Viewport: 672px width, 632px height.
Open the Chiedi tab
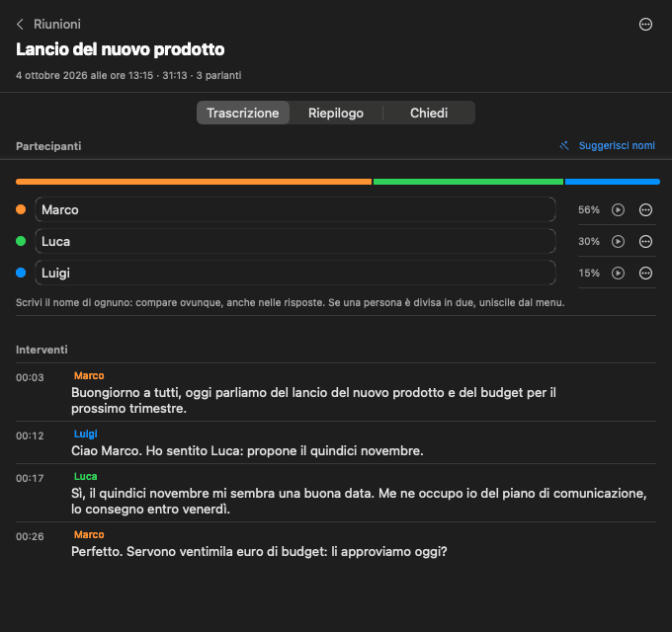tap(429, 113)
